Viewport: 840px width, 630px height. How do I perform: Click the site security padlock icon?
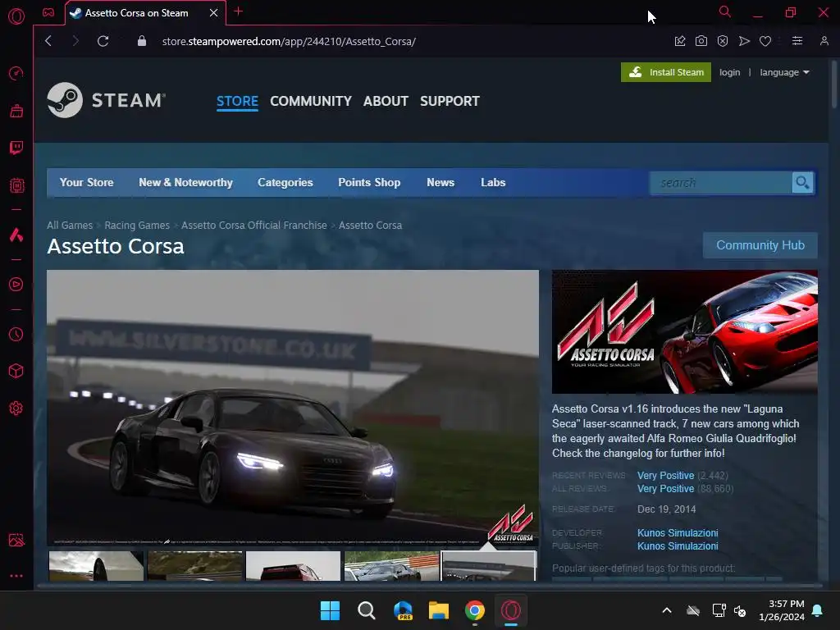pyautogui.click(x=142, y=41)
